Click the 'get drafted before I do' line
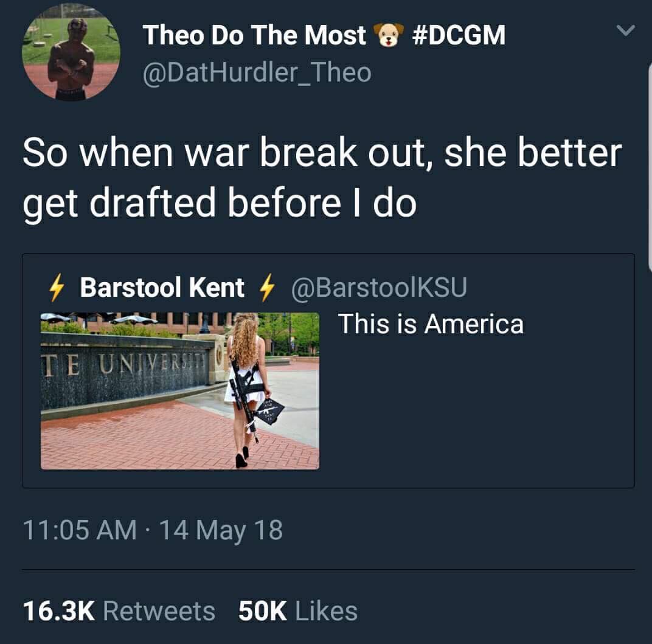The height and width of the screenshot is (644, 652). tap(220, 203)
